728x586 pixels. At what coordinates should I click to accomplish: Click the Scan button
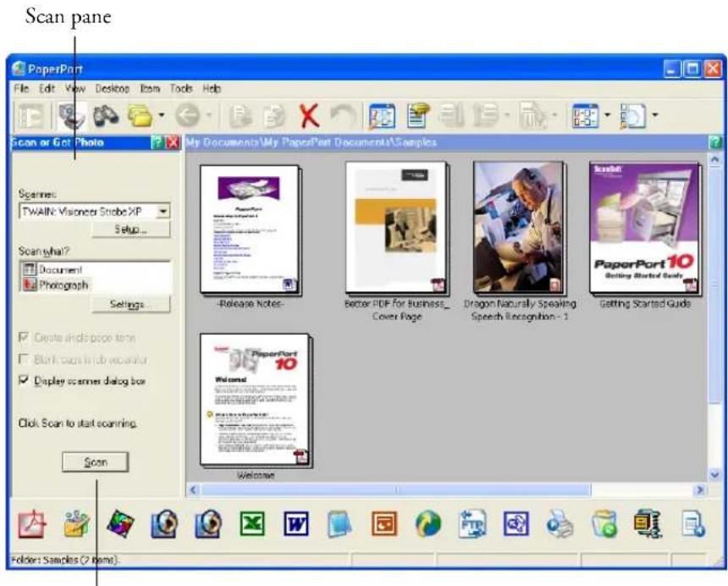point(96,462)
